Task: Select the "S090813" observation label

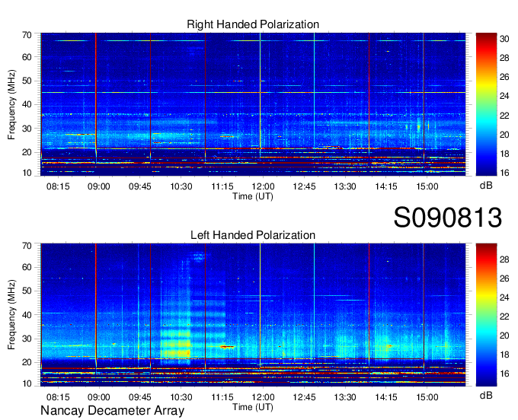Action: click(448, 218)
